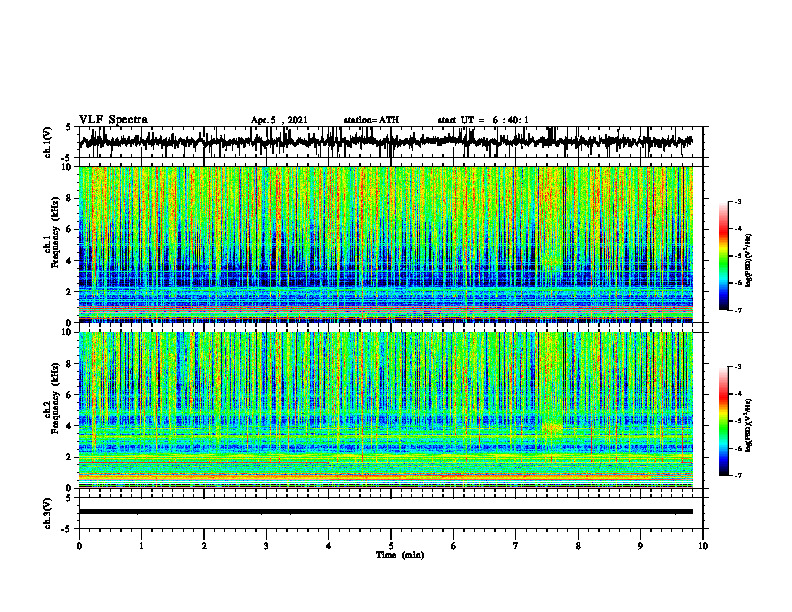Screen dimensions: 792x612
Task: Click the "-3" label on ch.1 colorbar
Action: pos(737,201)
